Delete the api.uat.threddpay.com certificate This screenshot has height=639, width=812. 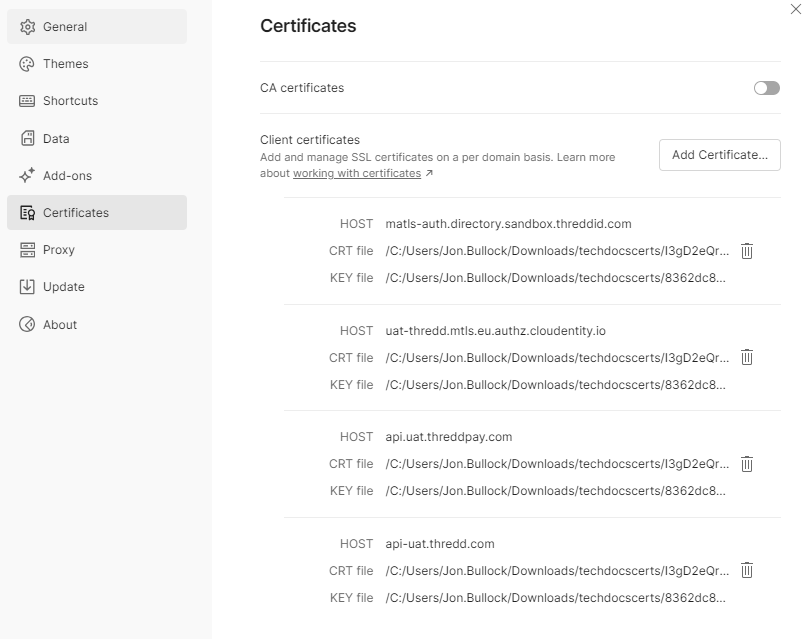pyautogui.click(x=746, y=463)
